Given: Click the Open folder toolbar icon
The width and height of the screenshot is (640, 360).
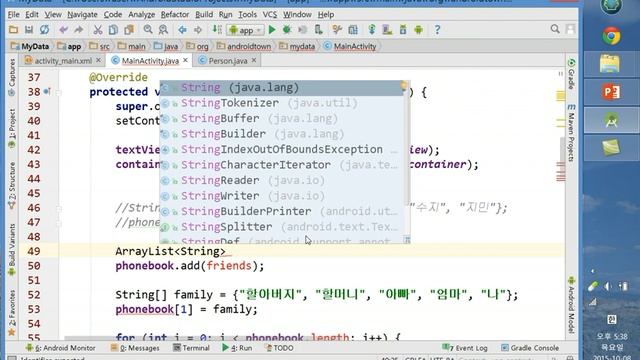Looking at the screenshot, I should [13, 29].
